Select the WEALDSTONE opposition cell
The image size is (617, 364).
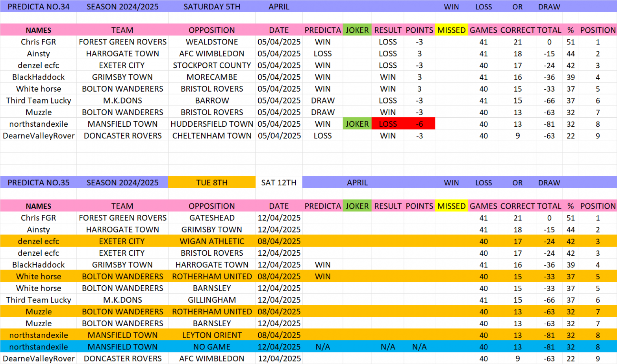click(212, 42)
